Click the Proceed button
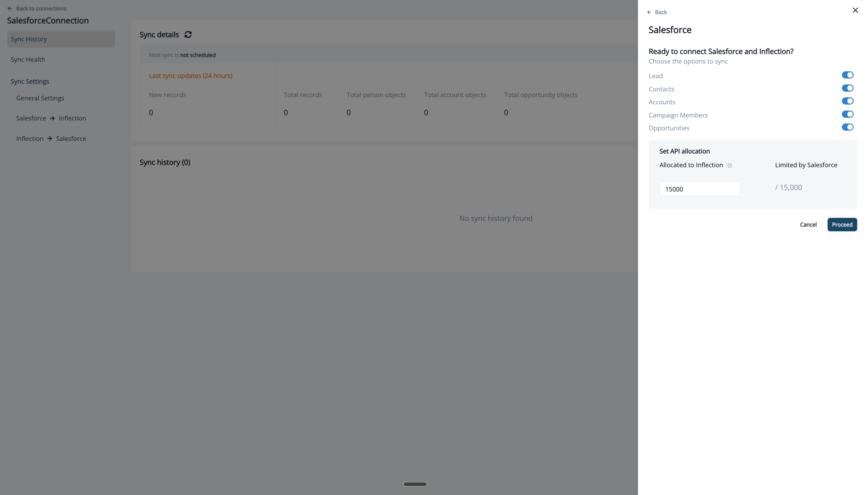The image size is (868, 495). pos(842,224)
